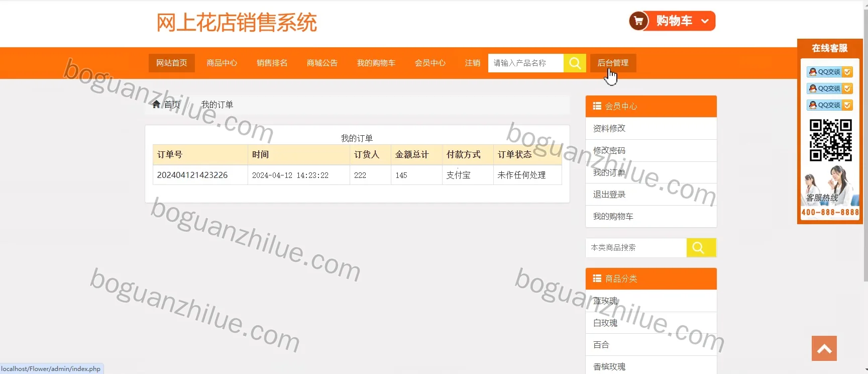The image size is (868, 374).
Task: Select the 白玫瑰 category
Action: click(x=651, y=323)
